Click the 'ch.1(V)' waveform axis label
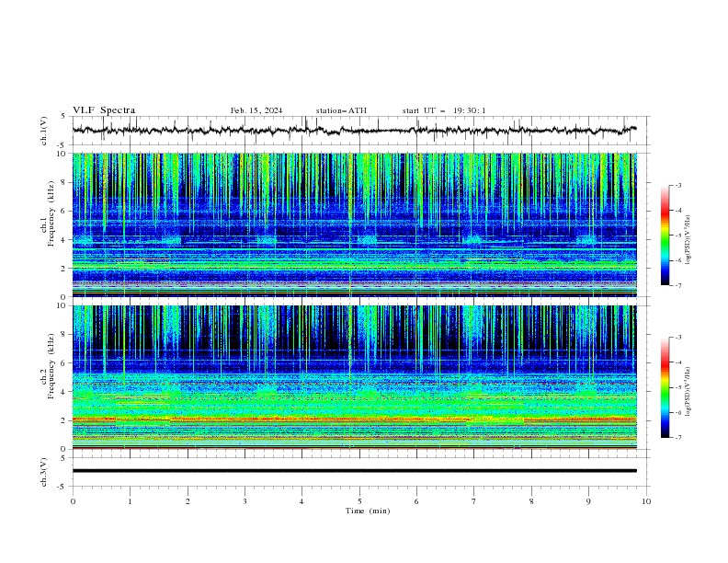Viewport: 728px width, 563px height. (44, 131)
